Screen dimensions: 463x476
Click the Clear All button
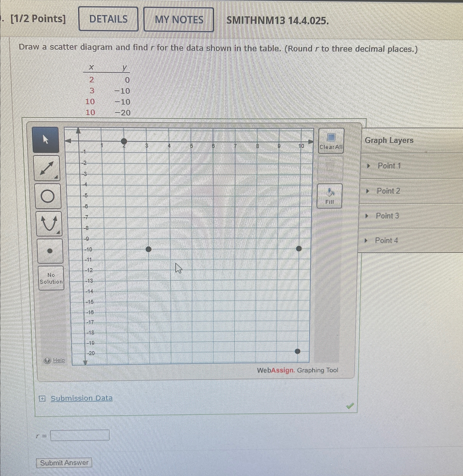point(331,141)
